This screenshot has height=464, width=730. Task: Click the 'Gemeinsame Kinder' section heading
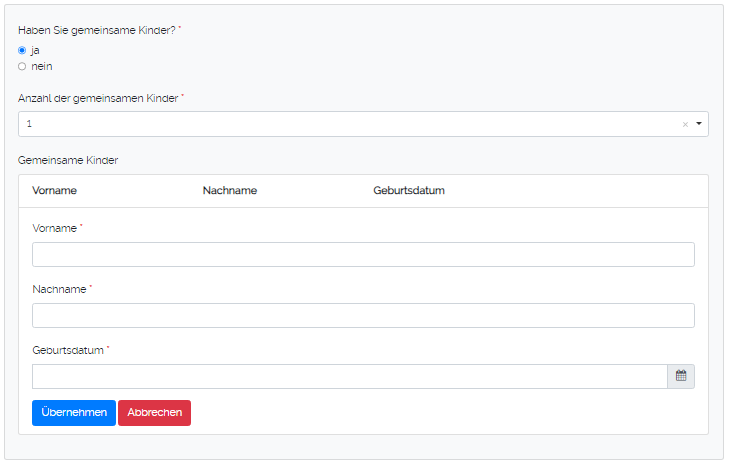(68, 160)
